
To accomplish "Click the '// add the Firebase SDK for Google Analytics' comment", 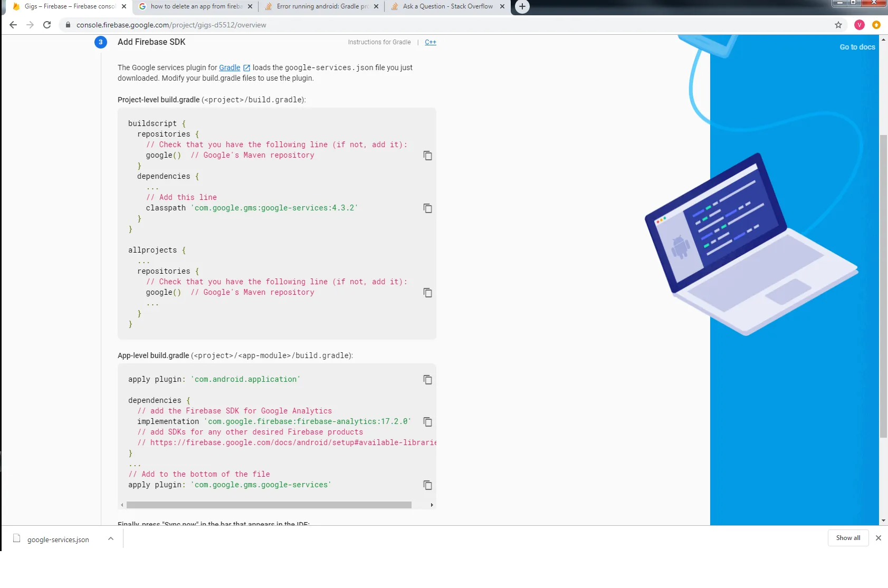I will point(235,411).
